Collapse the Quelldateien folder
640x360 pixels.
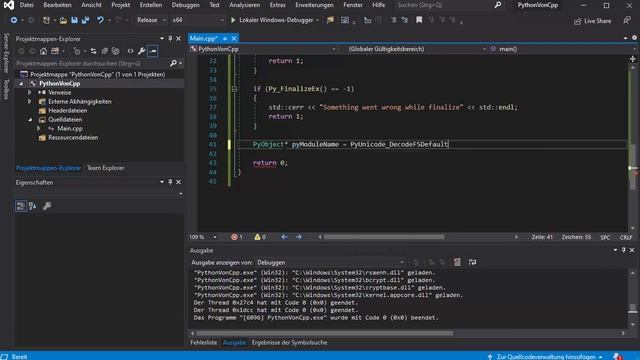[x=30, y=120]
